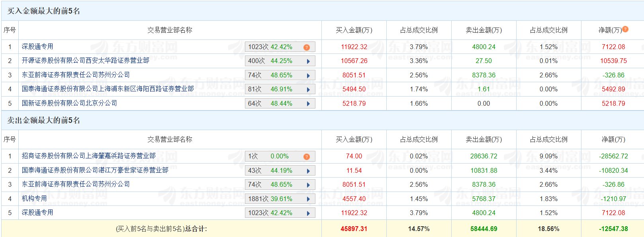
Task: Open 招商证券上海肇嘉浜路证券营业部 link
Action: [88, 156]
